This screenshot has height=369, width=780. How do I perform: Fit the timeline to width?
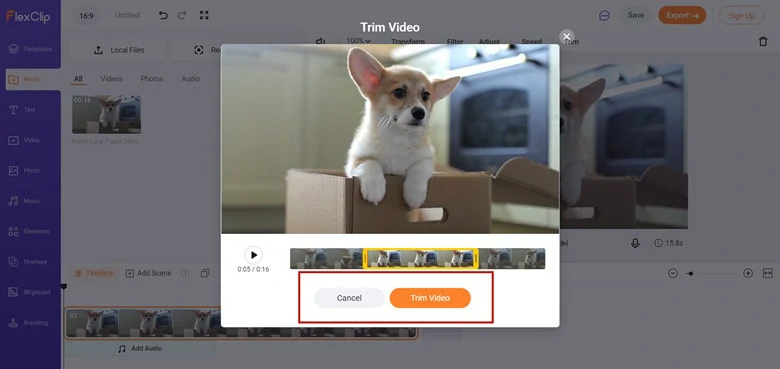pos(768,273)
